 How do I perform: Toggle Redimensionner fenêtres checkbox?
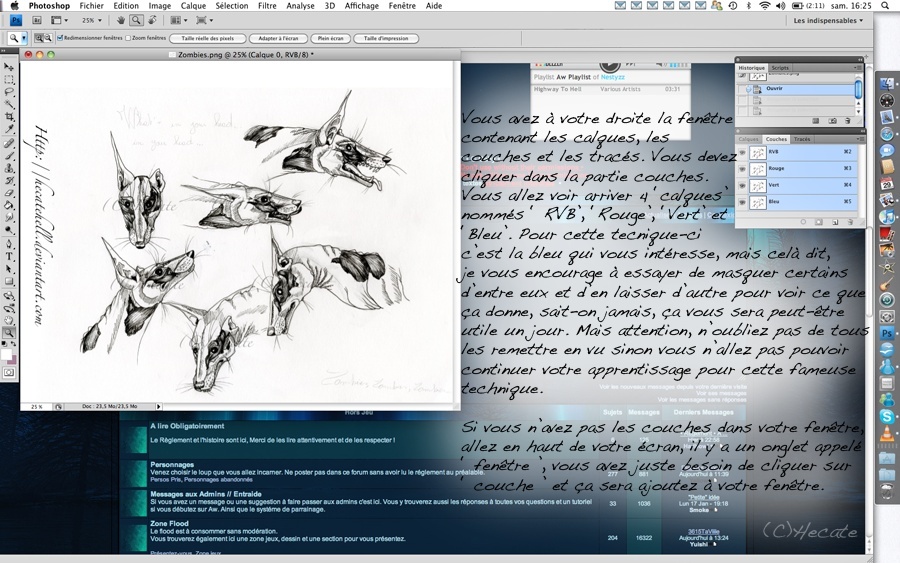60,38
